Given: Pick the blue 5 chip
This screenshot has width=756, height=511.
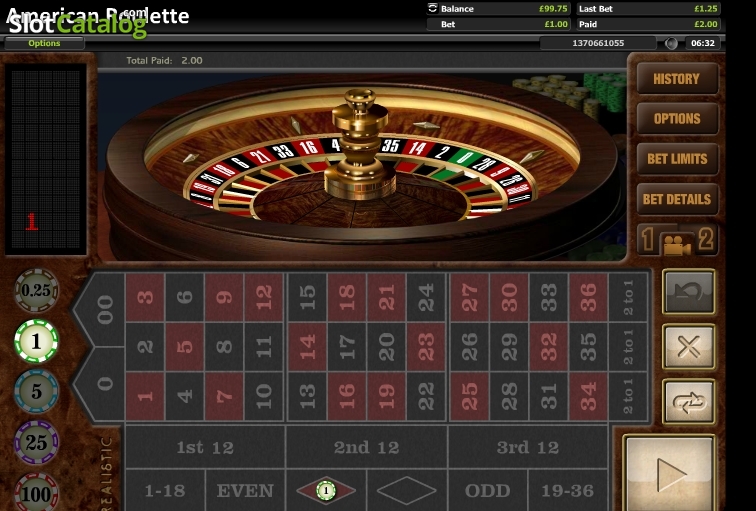Looking at the screenshot, I should 36,391.
